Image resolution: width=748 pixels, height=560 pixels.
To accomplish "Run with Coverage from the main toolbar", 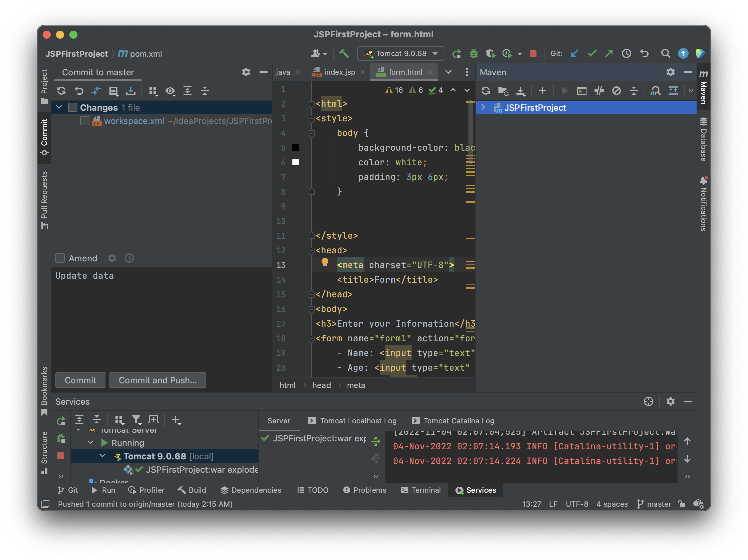I will [490, 53].
